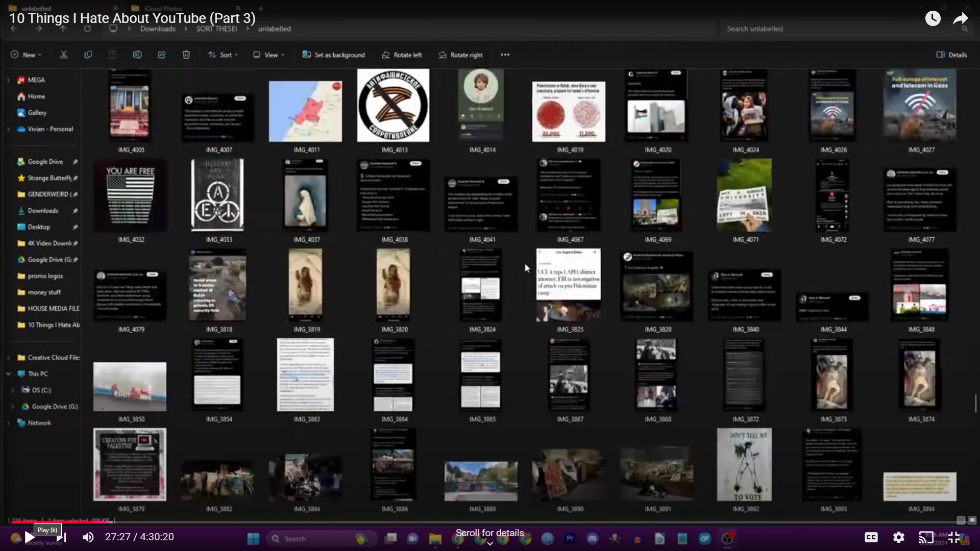
Task: Expand the Network node
Action: click(8, 423)
